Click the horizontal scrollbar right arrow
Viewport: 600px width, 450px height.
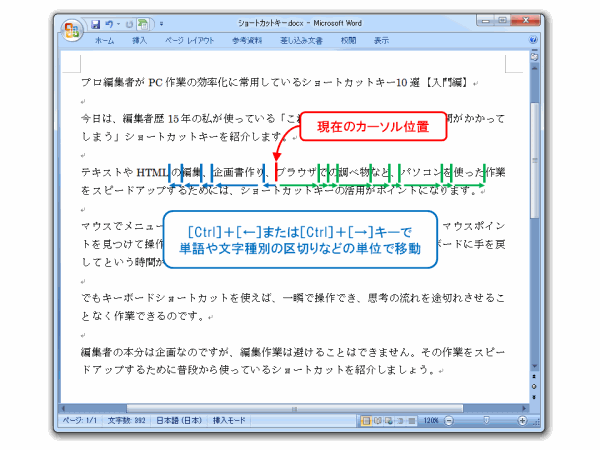525,408
